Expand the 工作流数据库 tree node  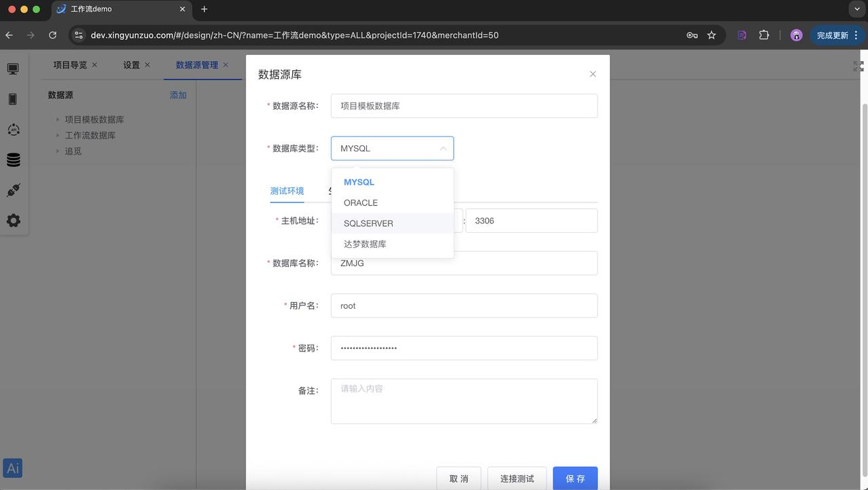pyautogui.click(x=58, y=135)
